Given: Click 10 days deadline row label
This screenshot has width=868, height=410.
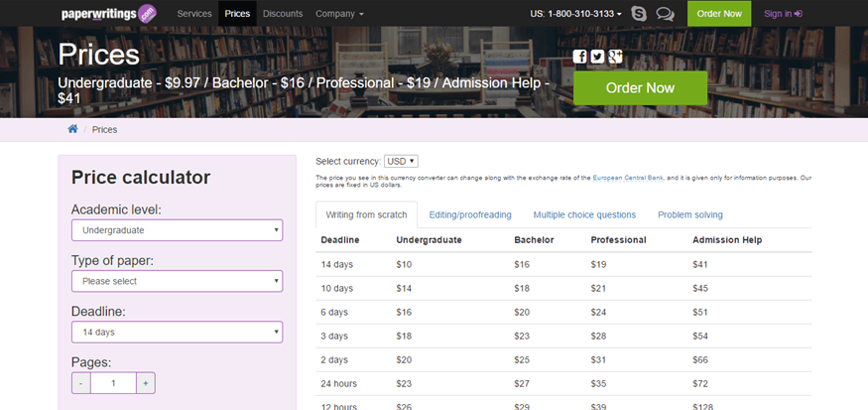Looking at the screenshot, I should (336, 288).
